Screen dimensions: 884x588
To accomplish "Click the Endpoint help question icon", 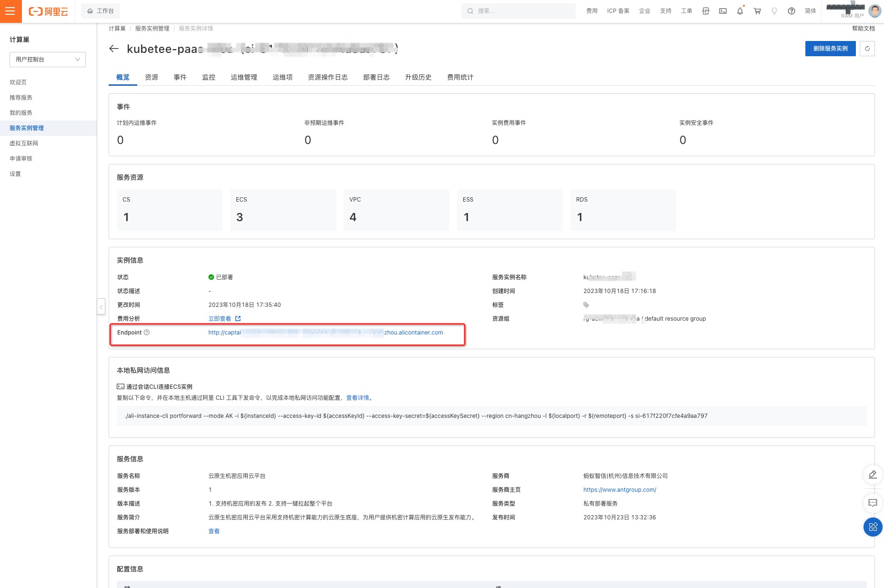I will (147, 333).
